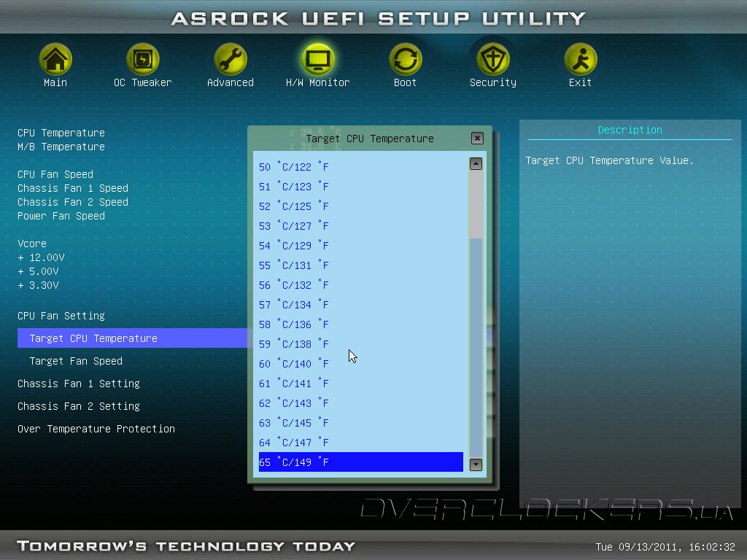Open Chassis Fan 1 Setting
Screen dimensions: 747x560
click(x=79, y=384)
